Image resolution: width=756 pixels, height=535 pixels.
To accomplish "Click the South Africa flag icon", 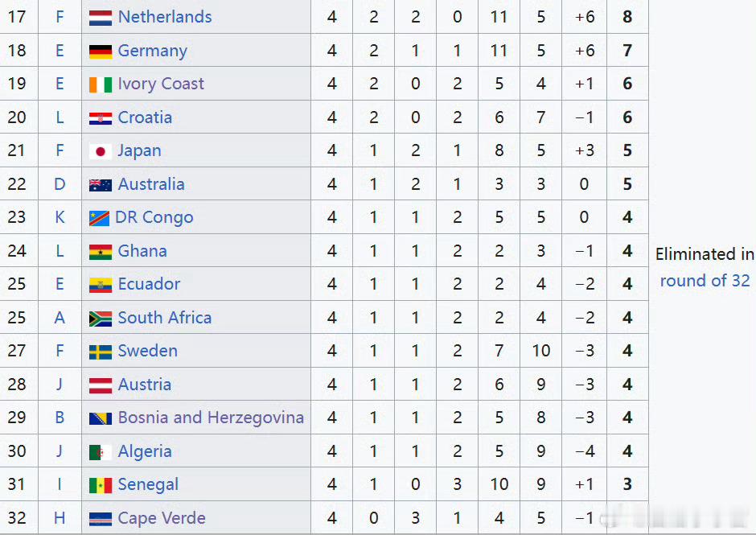I will tap(101, 319).
